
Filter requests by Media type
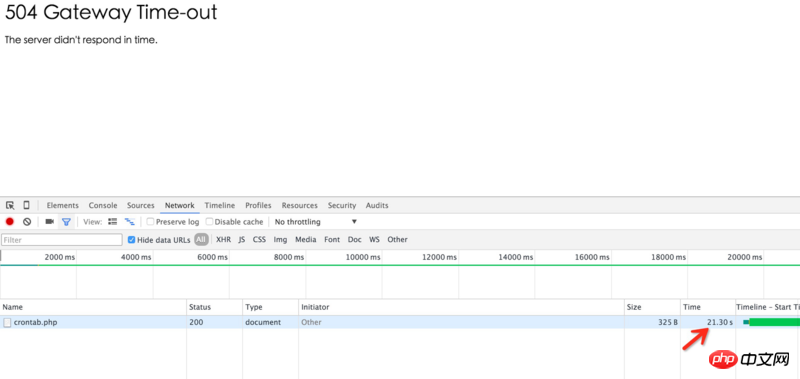point(306,240)
